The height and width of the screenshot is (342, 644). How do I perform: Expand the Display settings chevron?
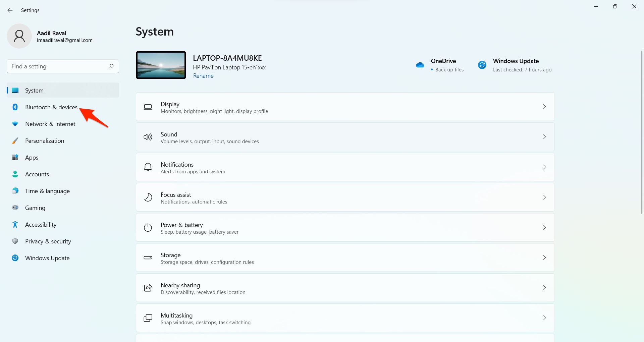544,107
